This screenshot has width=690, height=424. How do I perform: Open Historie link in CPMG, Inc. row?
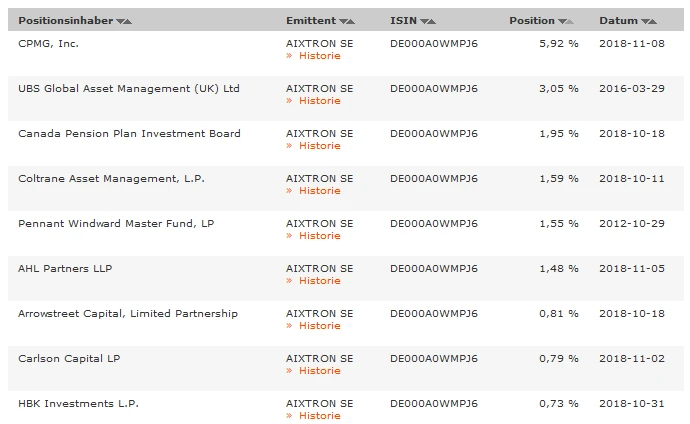(319, 56)
